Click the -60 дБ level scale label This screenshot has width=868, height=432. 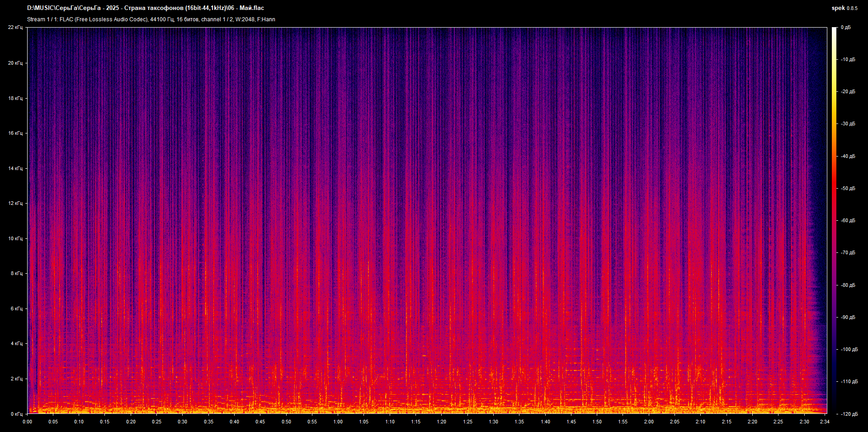(x=848, y=221)
